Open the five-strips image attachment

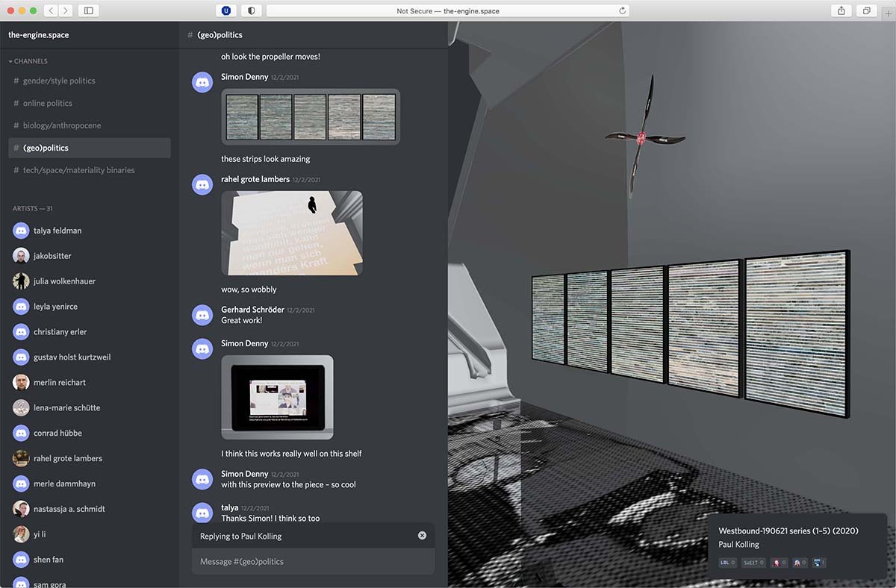point(311,117)
